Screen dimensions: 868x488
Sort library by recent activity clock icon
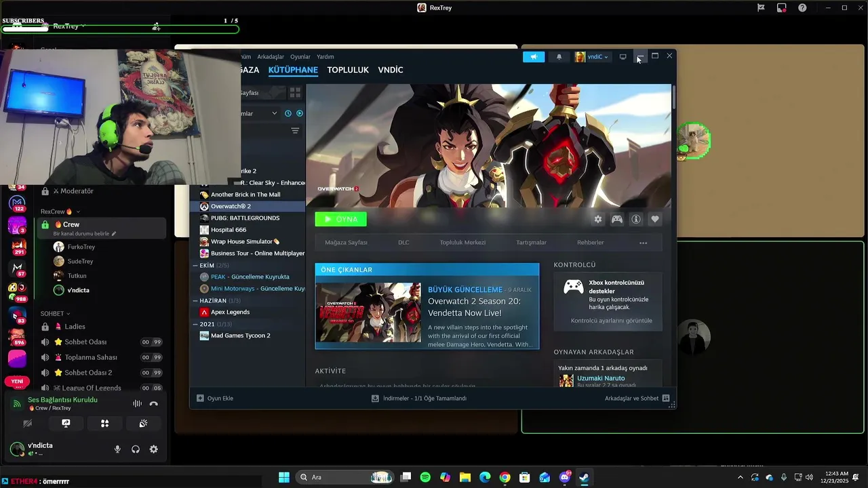click(x=288, y=113)
